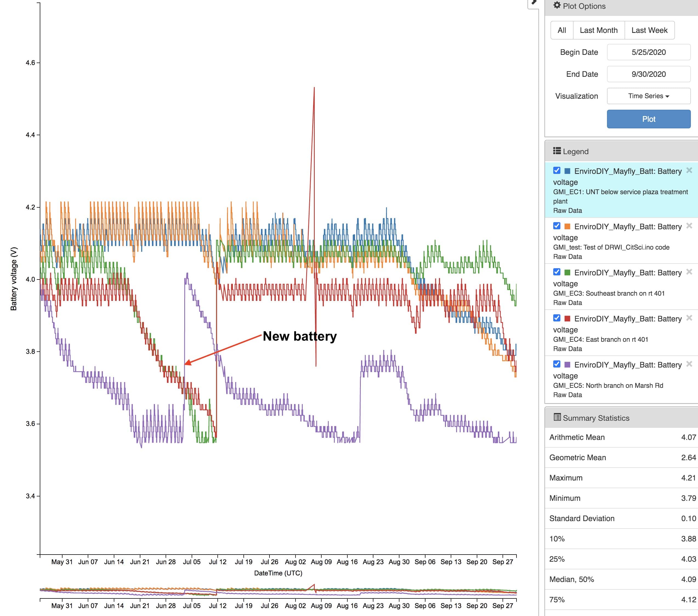Screen dimensions: 698x616
Task: Select the Last Month range tab
Action: pyautogui.click(x=598, y=30)
